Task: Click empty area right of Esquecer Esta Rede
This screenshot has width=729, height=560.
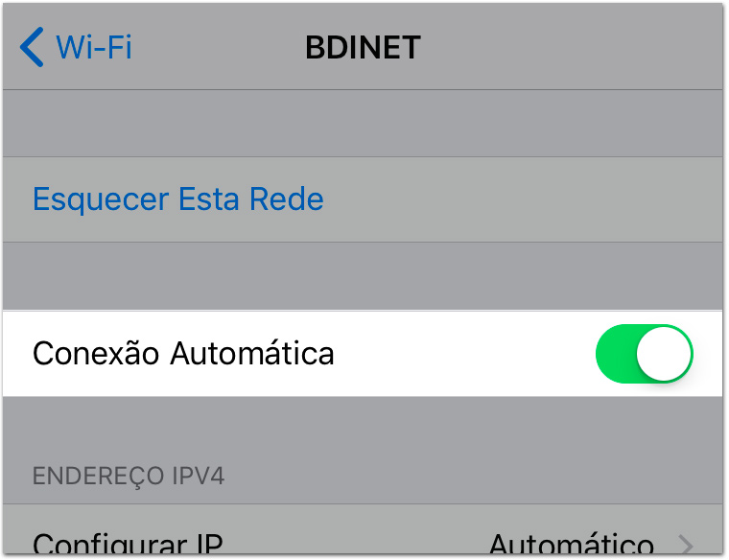Action: coord(523,199)
